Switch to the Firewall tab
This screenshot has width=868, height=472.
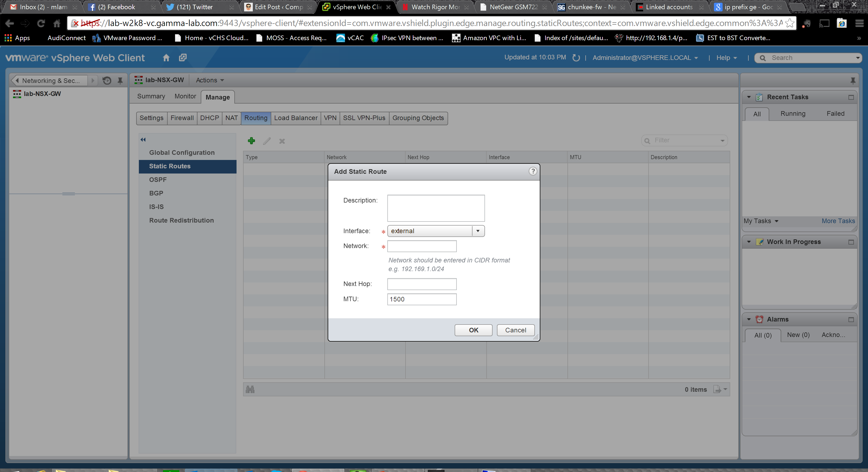point(182,118)
